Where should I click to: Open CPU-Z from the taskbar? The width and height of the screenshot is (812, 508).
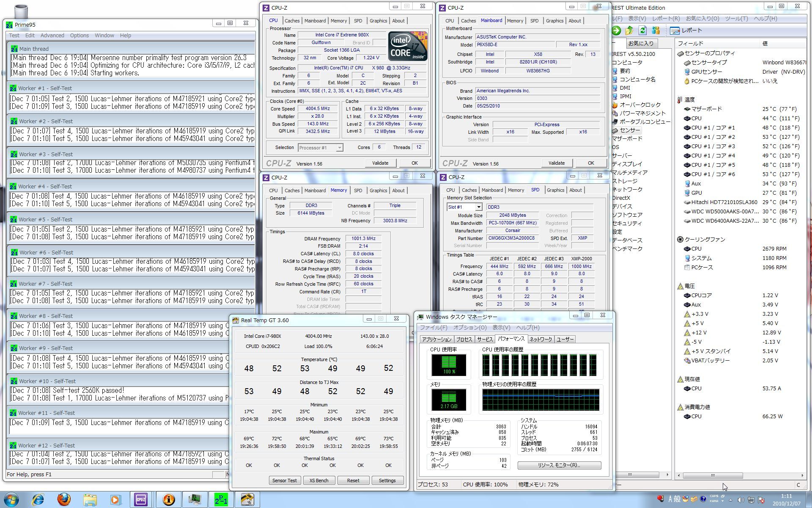pyautogui.click(x=141, y=500)
